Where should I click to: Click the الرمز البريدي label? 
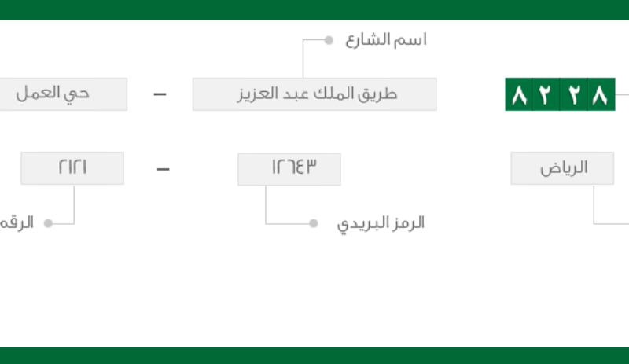[381, 224]
